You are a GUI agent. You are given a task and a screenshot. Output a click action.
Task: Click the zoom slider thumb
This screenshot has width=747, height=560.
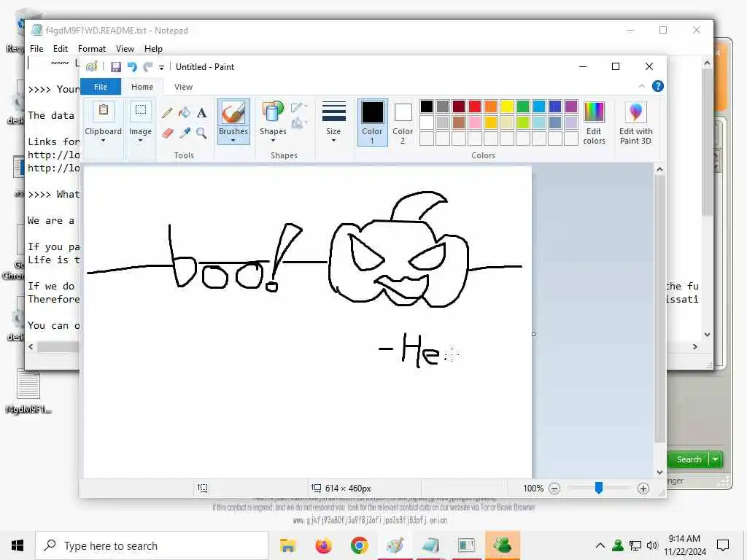(x=599, y=488)
